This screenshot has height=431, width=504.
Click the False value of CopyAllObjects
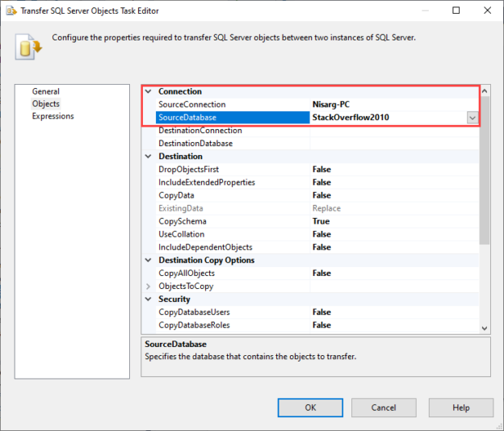(x=321, y=273)
